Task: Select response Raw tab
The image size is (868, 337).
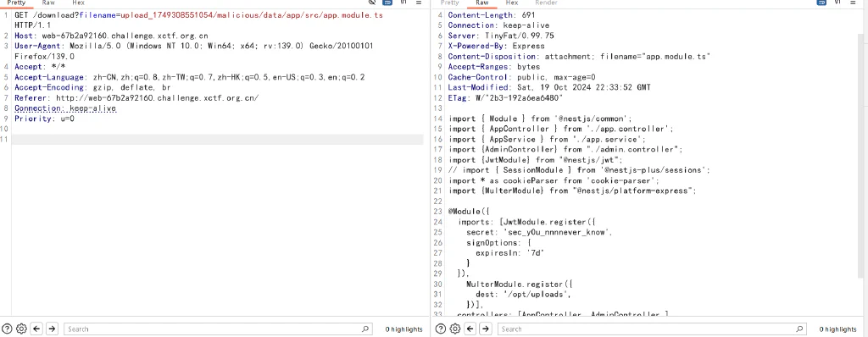Action: point(482,3)
